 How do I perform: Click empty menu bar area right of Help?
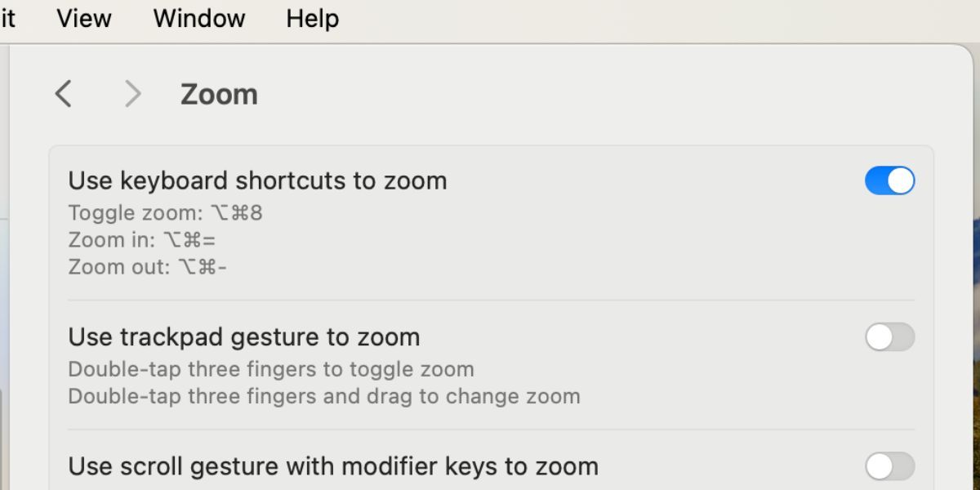(653, 18)
